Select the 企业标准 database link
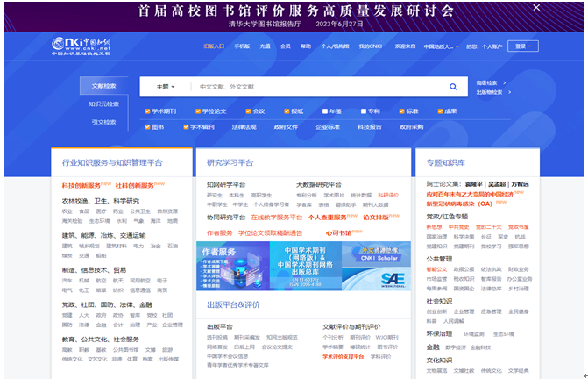 pos(328,127)
